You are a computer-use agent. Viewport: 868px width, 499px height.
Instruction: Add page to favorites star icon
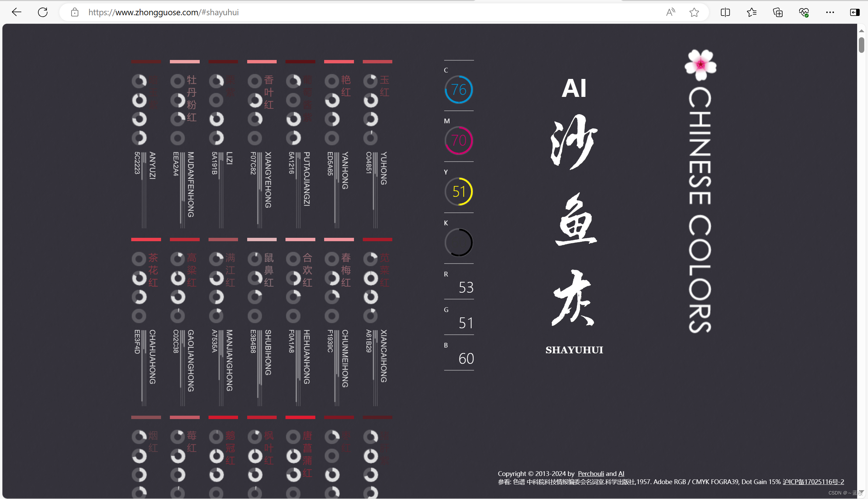point(694,12)
